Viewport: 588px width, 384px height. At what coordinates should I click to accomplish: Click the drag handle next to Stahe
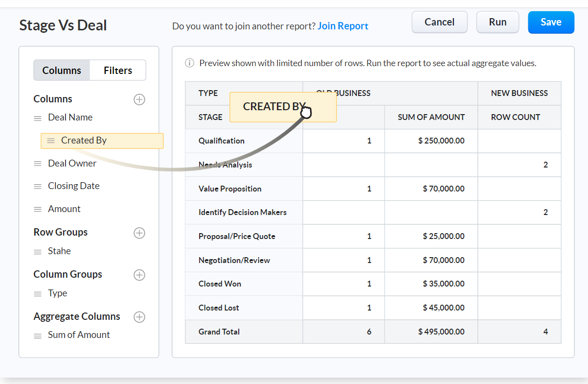tap(37, 251)
